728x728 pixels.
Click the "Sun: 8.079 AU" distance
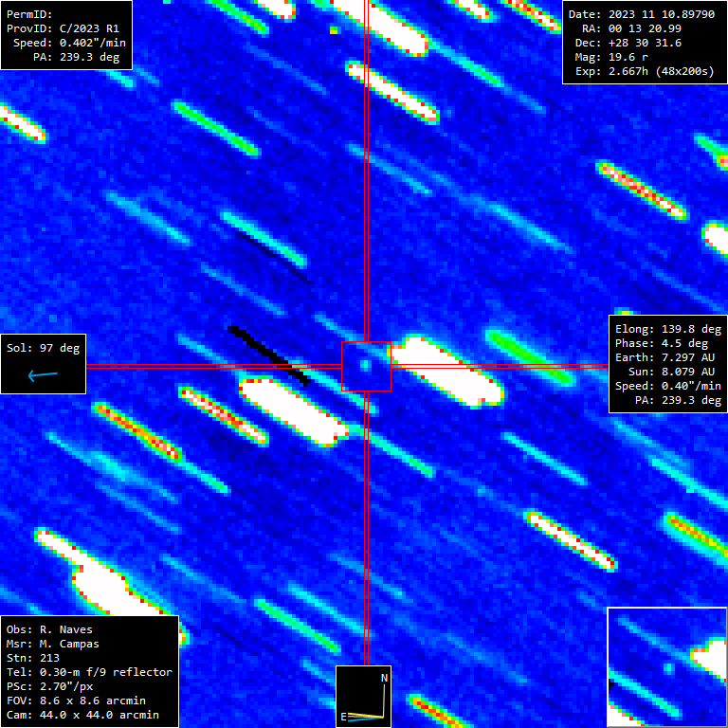(x=671, y=372)
